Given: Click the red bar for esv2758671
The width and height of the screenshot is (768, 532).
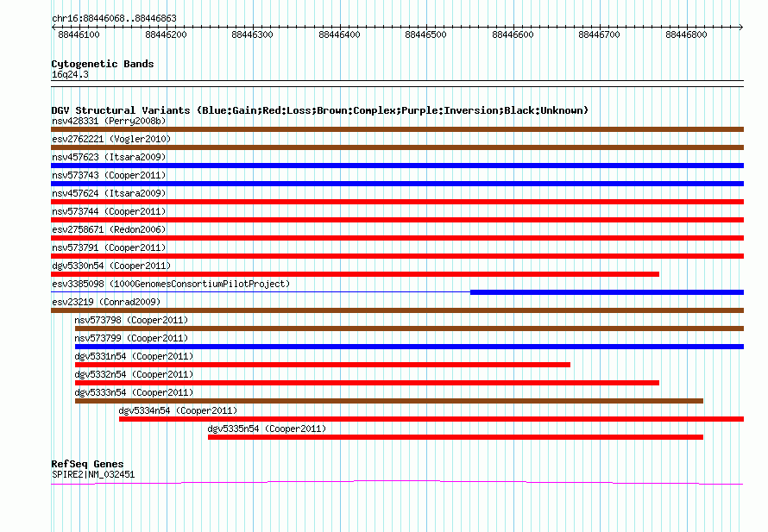Looking at the screenshot, I should (x=397, y=238).
